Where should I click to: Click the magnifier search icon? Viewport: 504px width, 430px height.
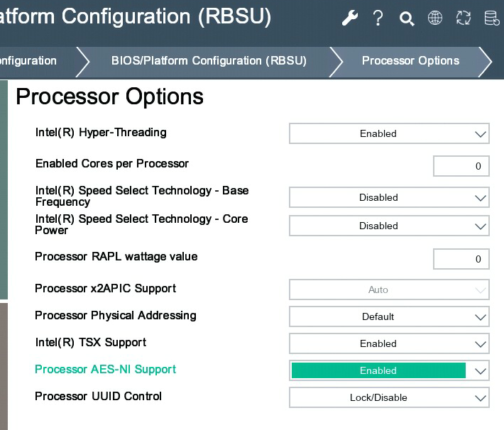click(407, 18)
